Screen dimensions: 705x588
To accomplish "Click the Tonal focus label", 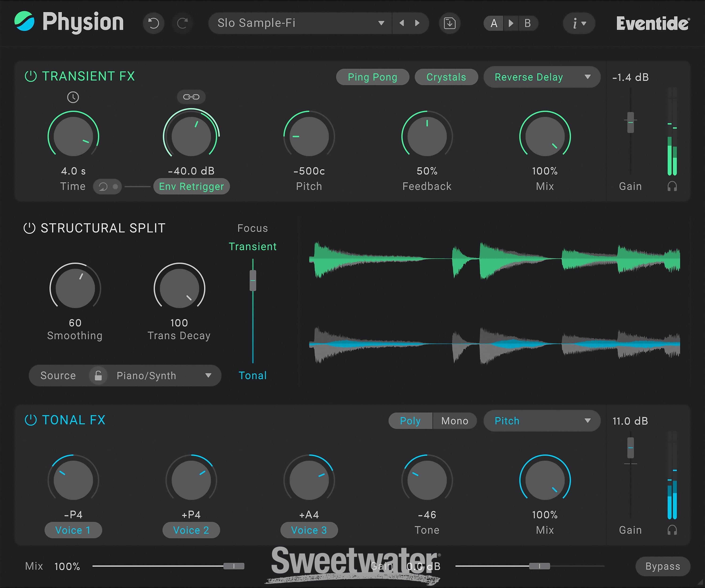I will (253, 375).
